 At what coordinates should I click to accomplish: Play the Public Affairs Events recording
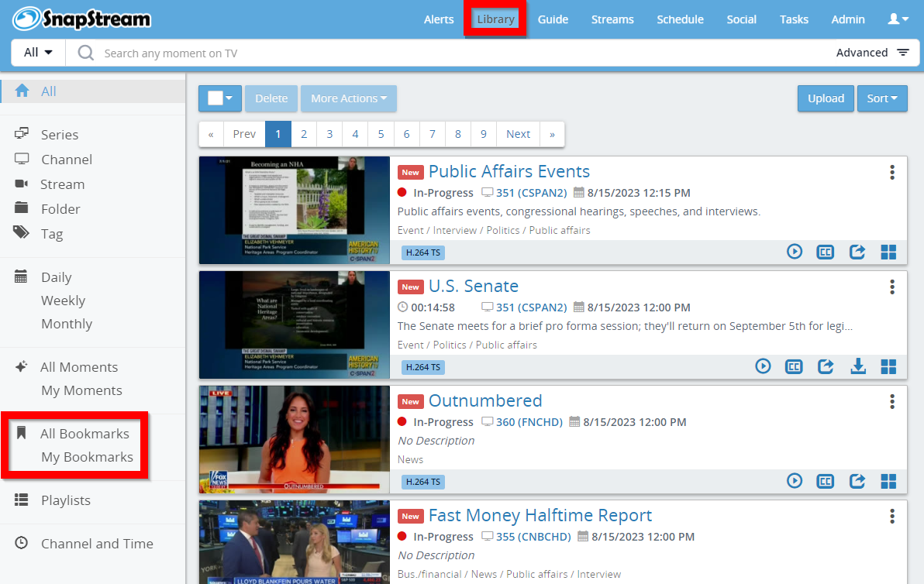[795, 252]
